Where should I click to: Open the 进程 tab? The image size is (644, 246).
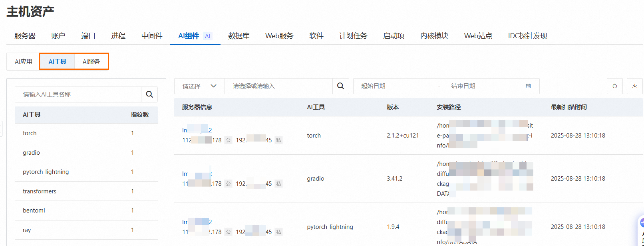pos(118,36)
